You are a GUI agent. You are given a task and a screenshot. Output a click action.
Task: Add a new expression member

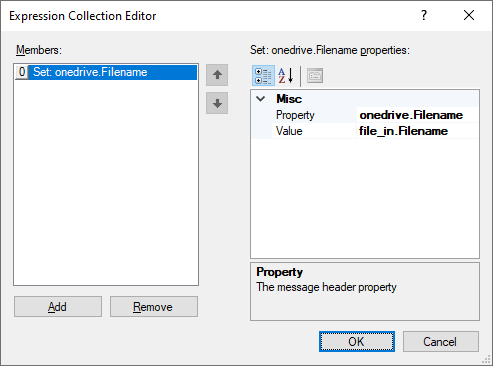coord(58,307)
